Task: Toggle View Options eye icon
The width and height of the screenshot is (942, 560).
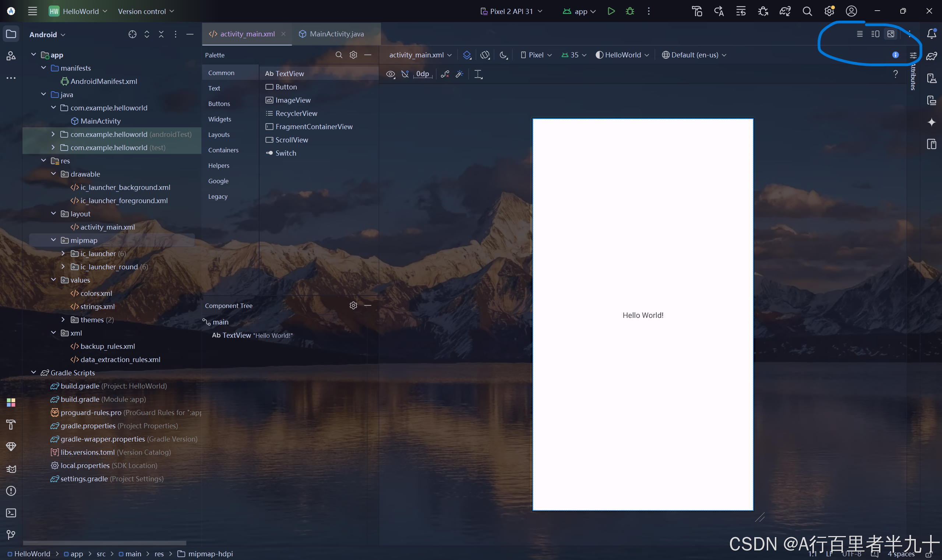Action: click(x=391, y=74)
